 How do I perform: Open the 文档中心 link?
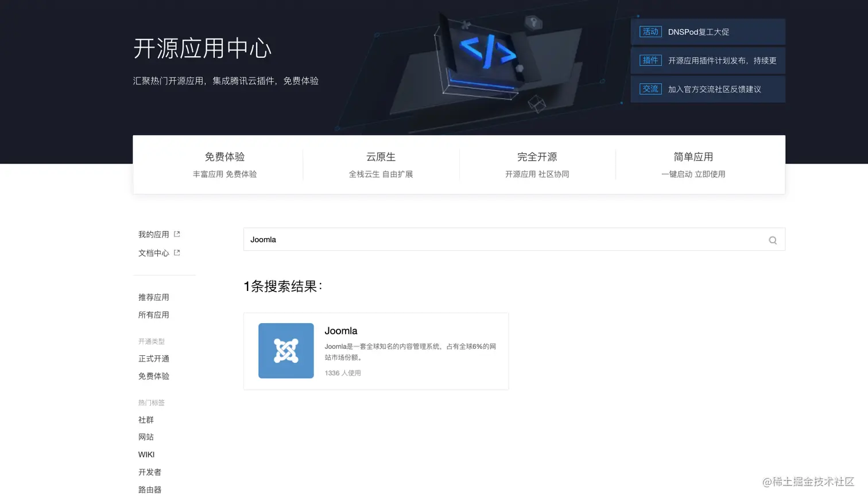click(x=154, y=253)
